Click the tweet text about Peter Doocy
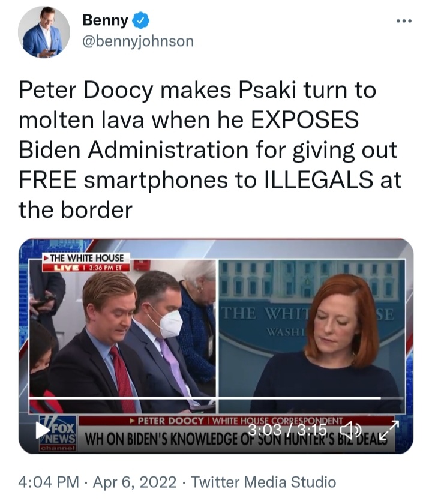The width and height of the screenshot is (432, 504). (210, 150)
